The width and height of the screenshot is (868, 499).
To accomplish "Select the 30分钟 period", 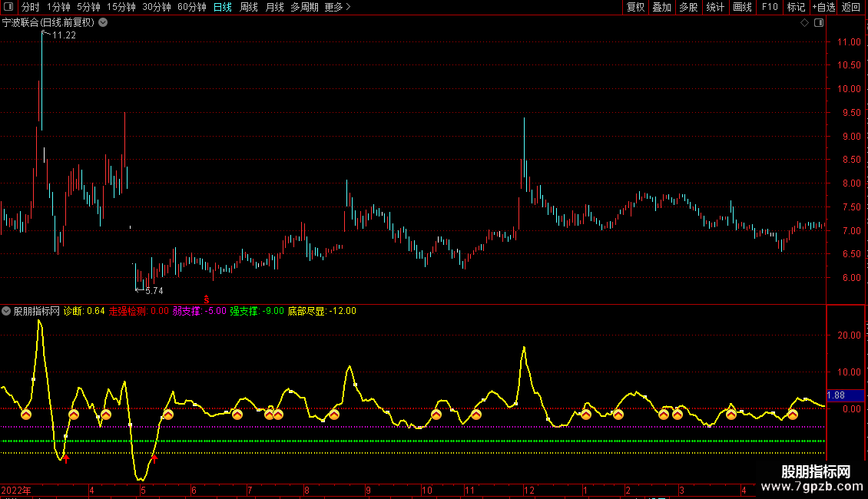I will coord(157,7).
